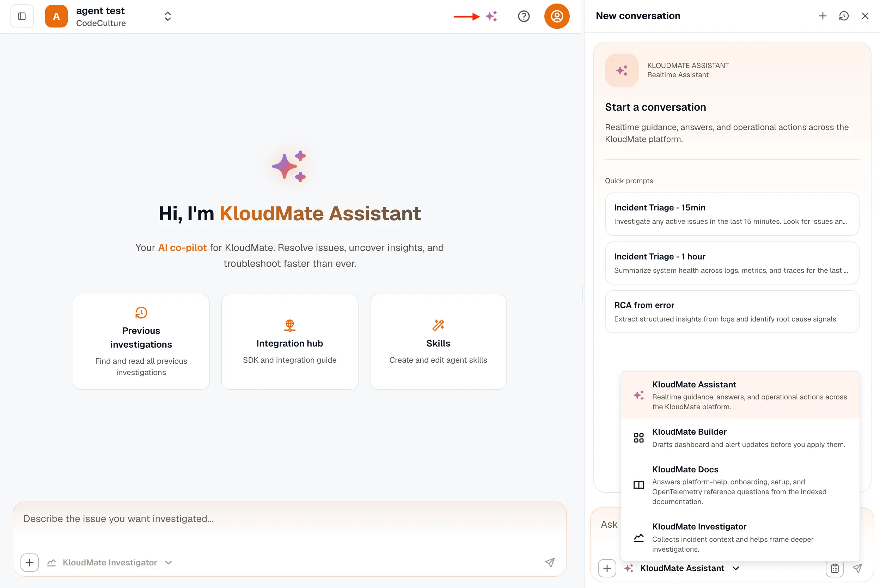Start a new conversation with plus icon
The height and width of the screenshot is (588, 880).
tap(823, 16)
